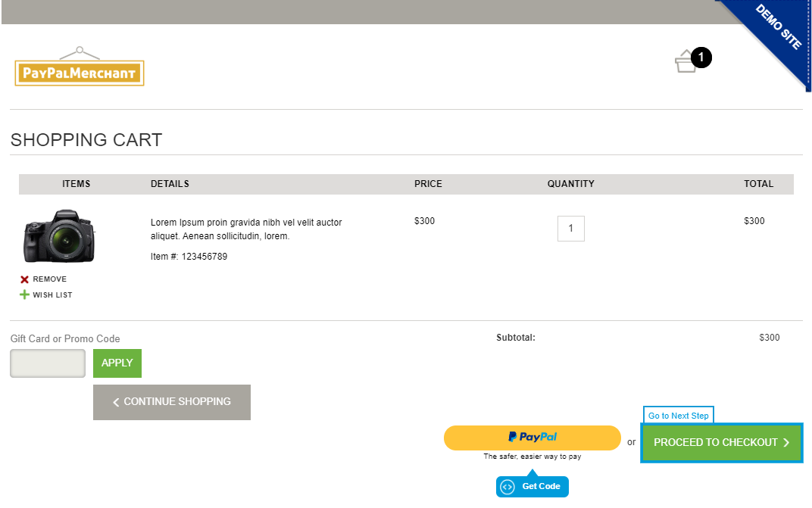Click the SHOPPING CART heading

(86, 140)
